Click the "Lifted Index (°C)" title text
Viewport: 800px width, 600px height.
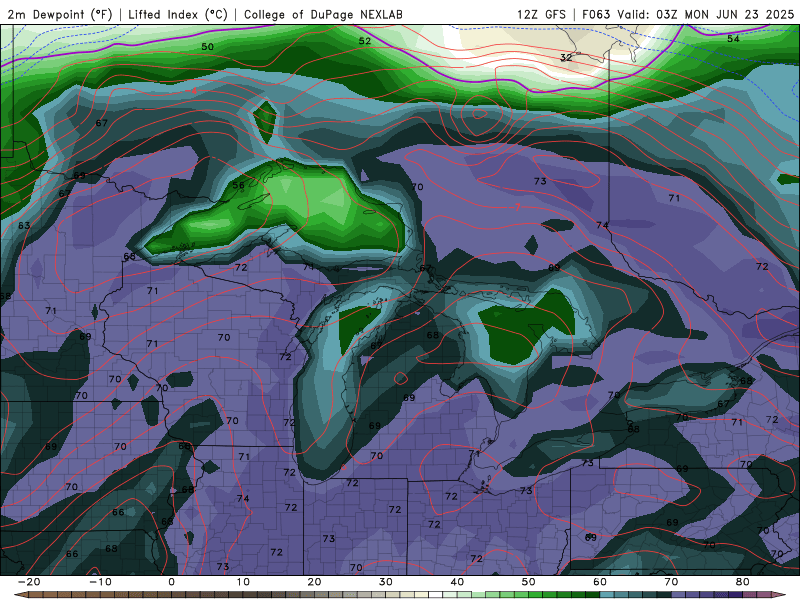tap(178, 14)
